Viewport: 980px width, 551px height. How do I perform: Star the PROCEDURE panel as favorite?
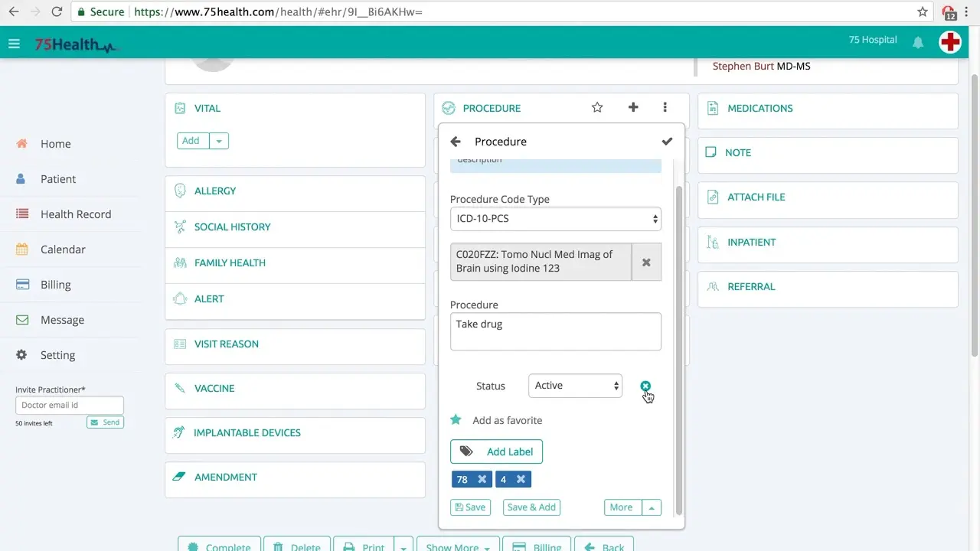point(596,108)
